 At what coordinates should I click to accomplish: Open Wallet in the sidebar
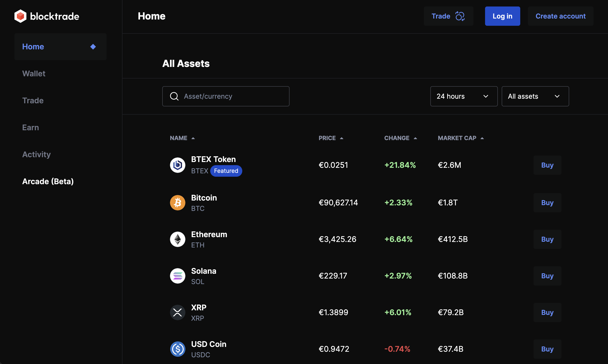tap(34, 74)
